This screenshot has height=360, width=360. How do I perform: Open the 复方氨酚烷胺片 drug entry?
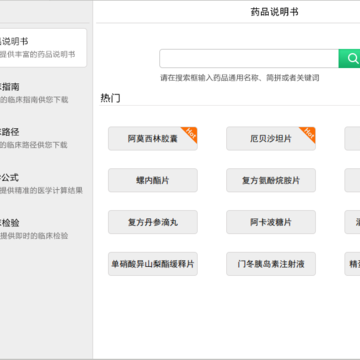point(271,180)
